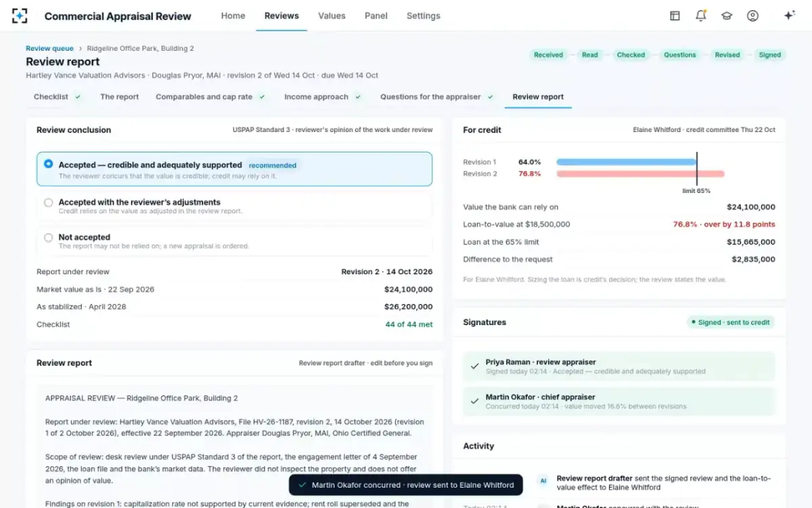Click the red Revision 2 loan-to-value bar
The height and width of the screenshot is (508, 812).
pos(640,174)
